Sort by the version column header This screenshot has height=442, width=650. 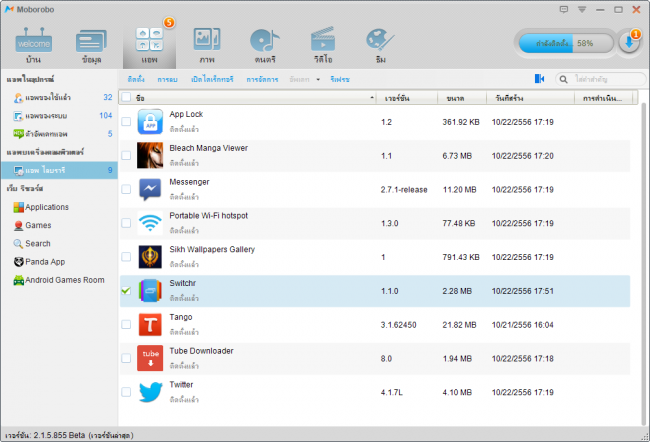(x=407, y=98)
